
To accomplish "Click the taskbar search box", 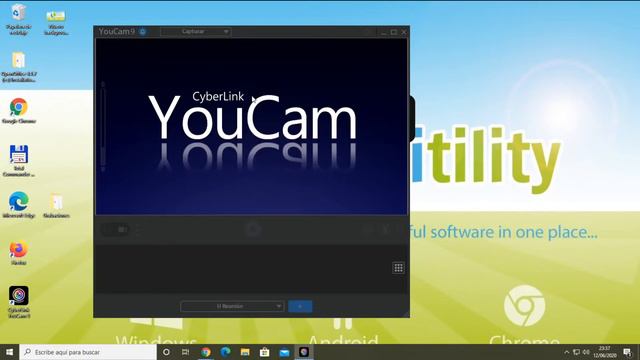I will (88, 352).
